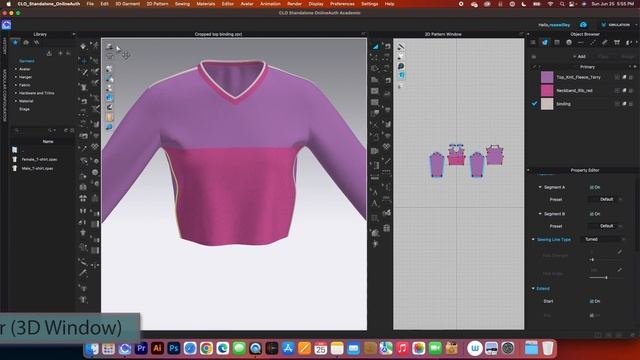Select Top_Knit_Fleece_Terry color swatch
Image resolution: width=640 pixels, height=360 pixels.
(547, 77)
